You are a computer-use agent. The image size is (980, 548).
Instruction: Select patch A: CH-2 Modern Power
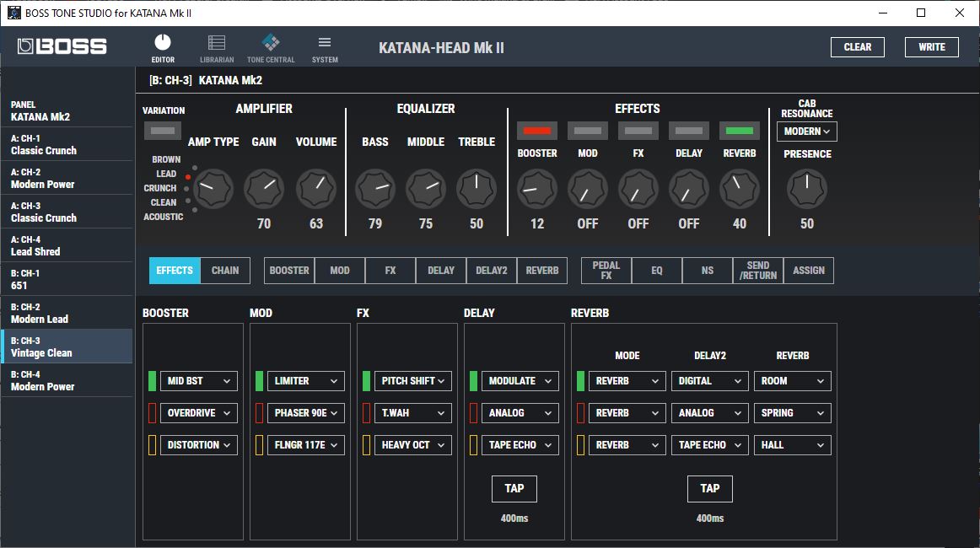coord(67,178)
